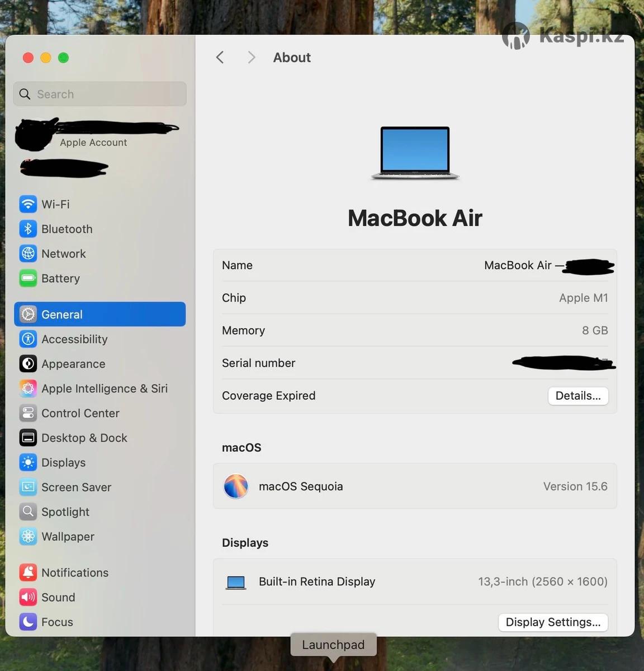Select Wi-Fi label in sidebar

[x=55, y=204]
